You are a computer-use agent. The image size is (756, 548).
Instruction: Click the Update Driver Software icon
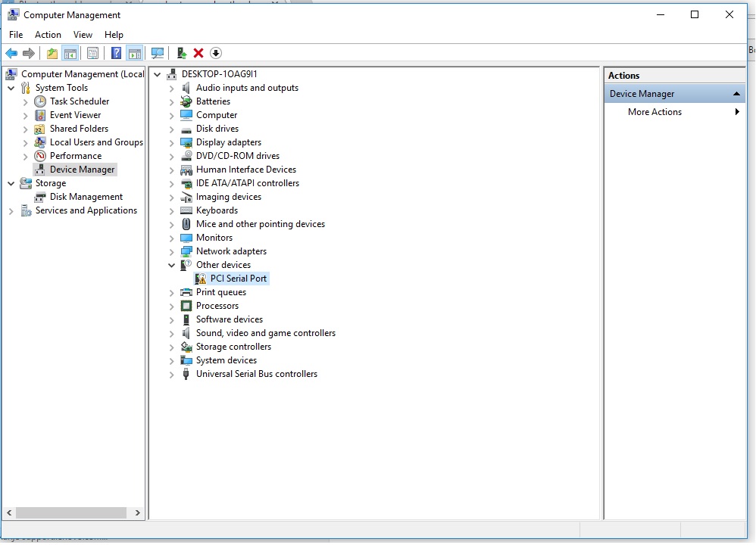click(x=182, y=53)
